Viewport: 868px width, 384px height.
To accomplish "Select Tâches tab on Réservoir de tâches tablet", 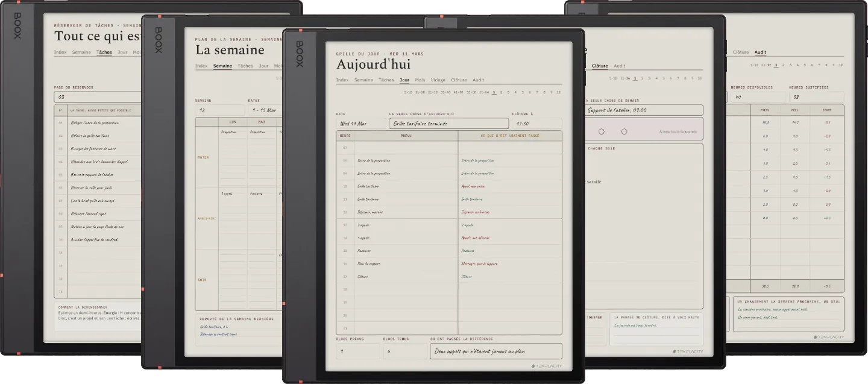I will point(104,52).
